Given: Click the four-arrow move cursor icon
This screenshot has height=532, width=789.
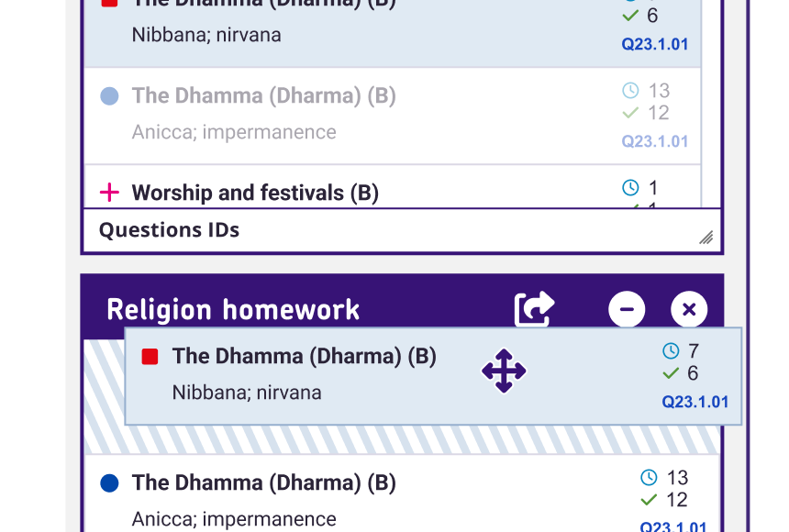Looking at the screenshot, I should tap(504, 371).
